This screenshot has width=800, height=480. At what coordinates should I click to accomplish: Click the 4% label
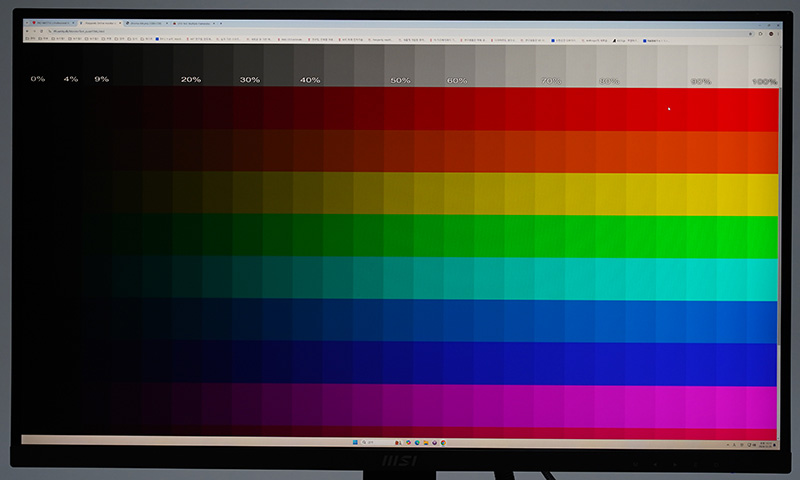(x=71, y=79)
